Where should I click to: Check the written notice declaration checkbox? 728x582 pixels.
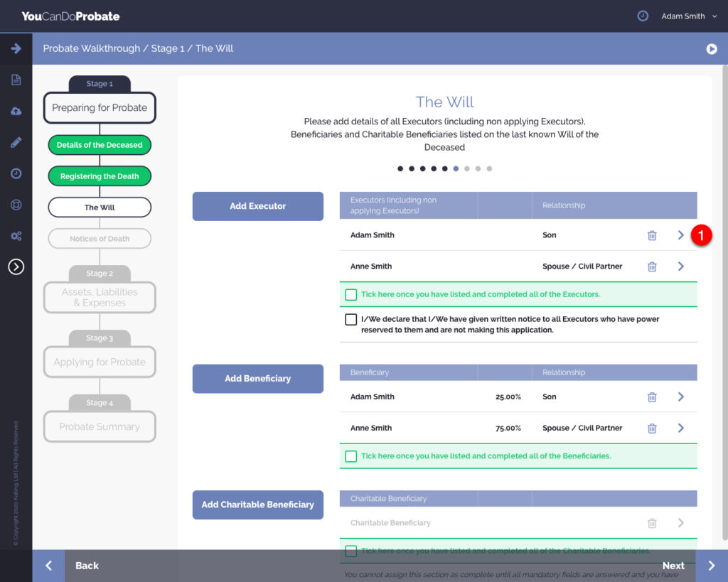point(350,320)
